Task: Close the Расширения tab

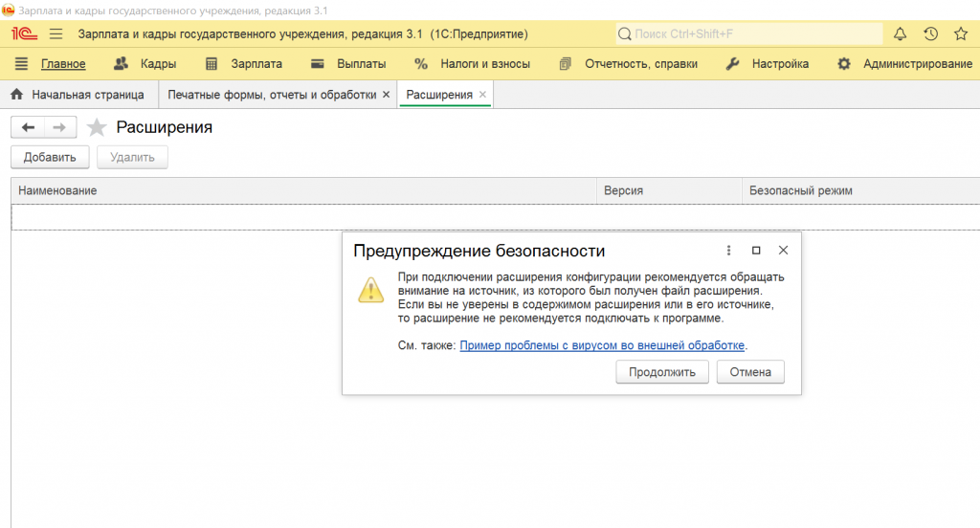Action: (x=483, y=95)
